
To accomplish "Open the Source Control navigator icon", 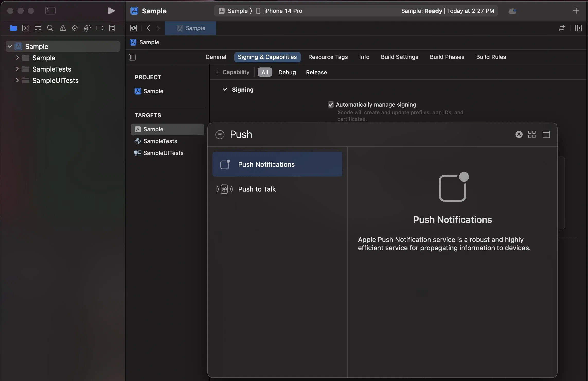I will click(26, 28).
